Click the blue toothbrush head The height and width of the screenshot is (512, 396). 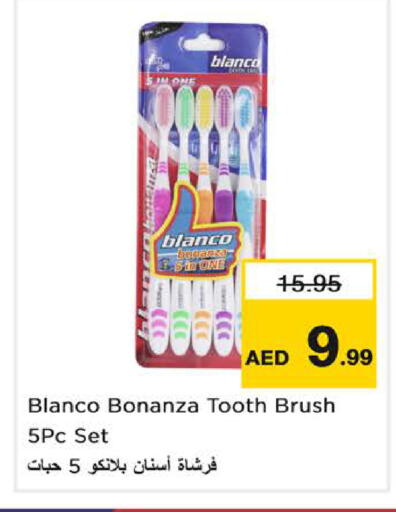pos(246,104)
